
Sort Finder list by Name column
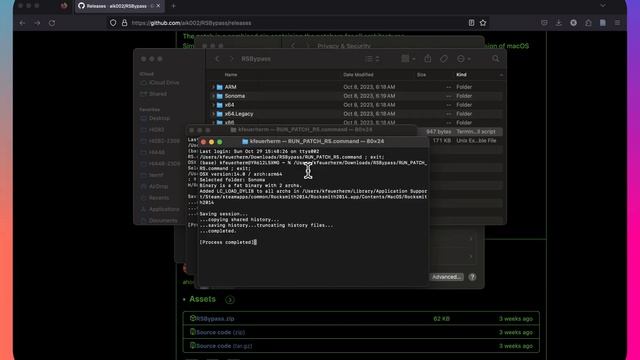click(231, 75)
